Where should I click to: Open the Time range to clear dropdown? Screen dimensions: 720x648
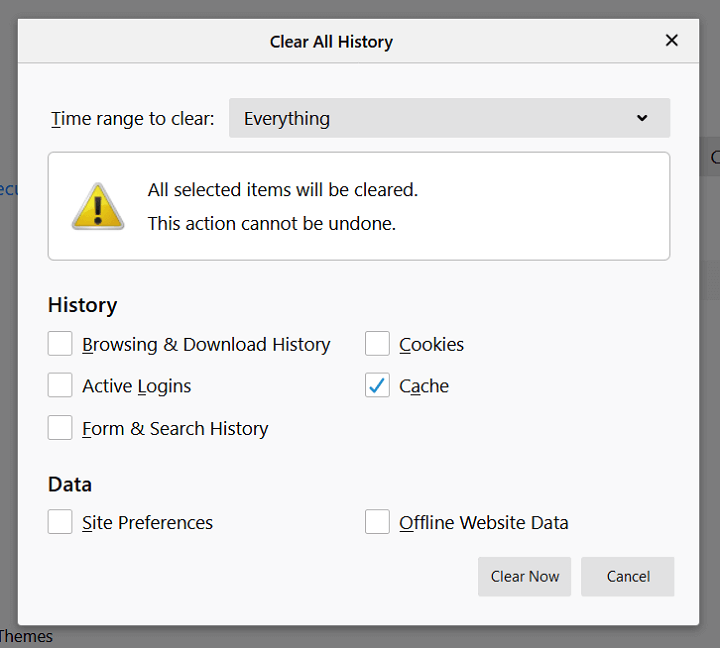pyautogui.click(x=449, y=118)
